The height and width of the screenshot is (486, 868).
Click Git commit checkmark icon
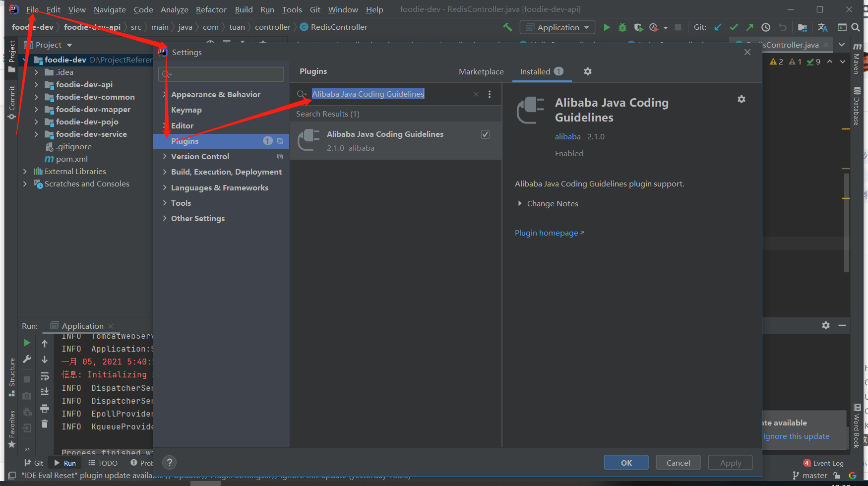[734, 27]
